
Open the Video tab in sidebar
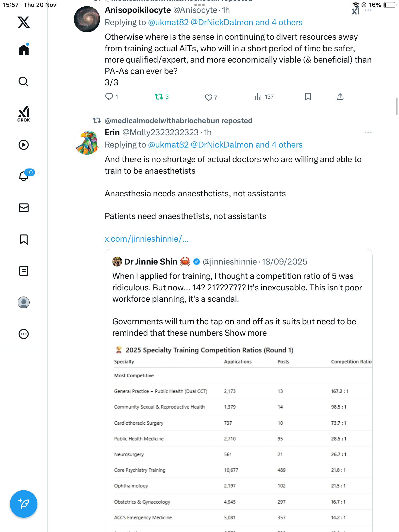[x=24, y=145]
